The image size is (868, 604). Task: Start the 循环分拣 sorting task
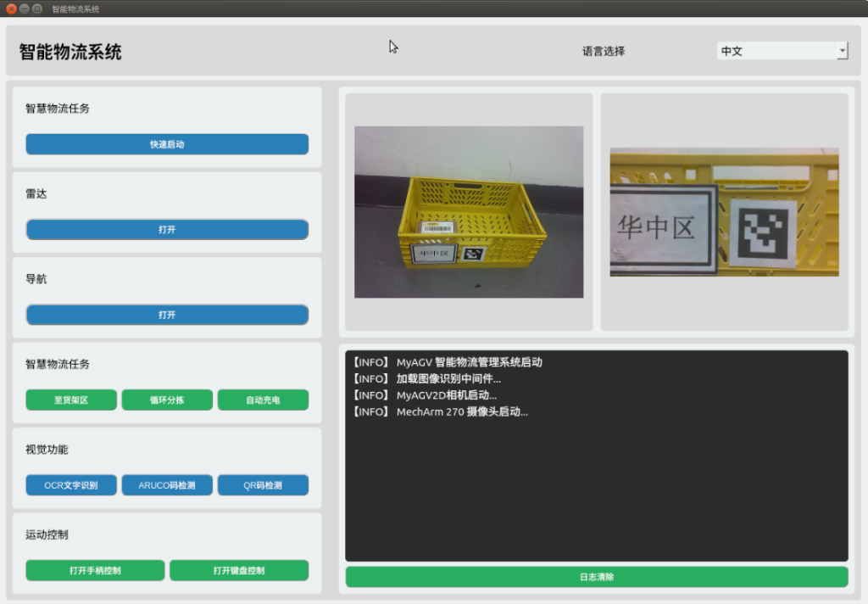pyautogui.click(x=167, y=400)
